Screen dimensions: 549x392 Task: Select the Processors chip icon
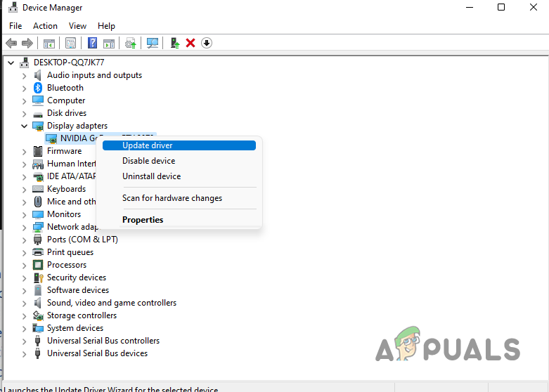(x=38, y=265)
